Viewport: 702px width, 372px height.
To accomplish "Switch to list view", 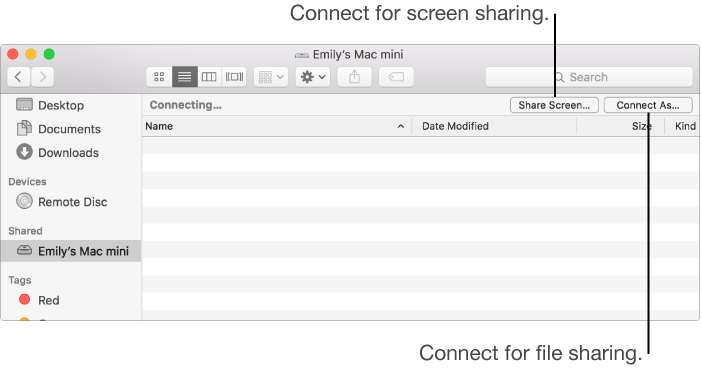I will [x=184, y=77].
